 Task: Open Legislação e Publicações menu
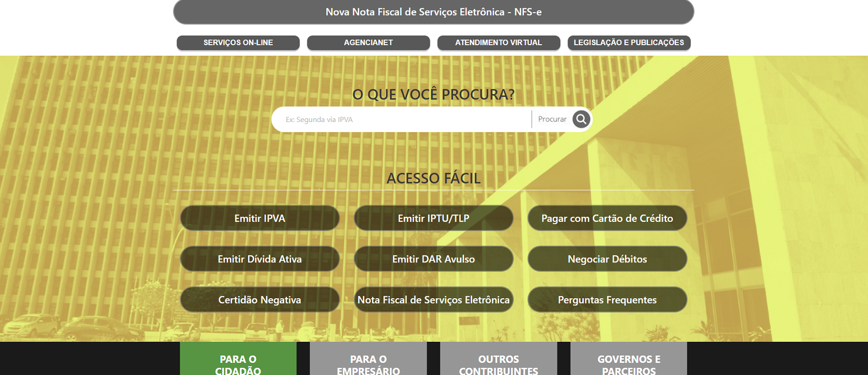628,43
